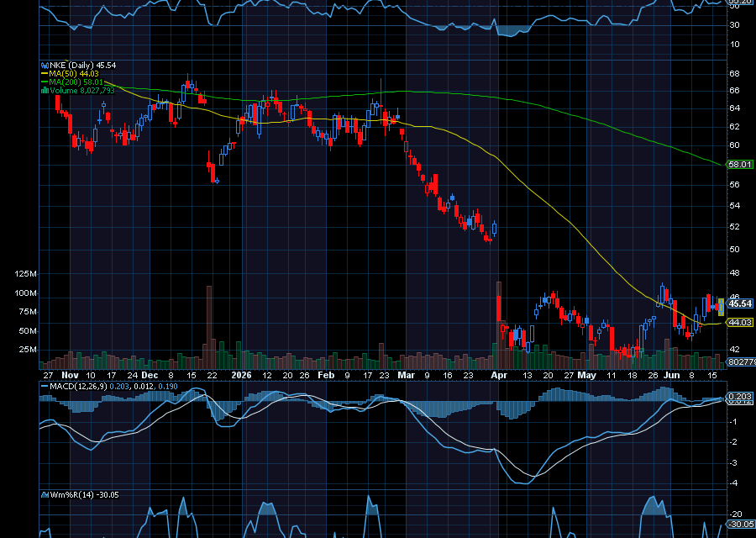756x538 pixels.
Task: Click the 16 date label in March
Action: (448, 376)
